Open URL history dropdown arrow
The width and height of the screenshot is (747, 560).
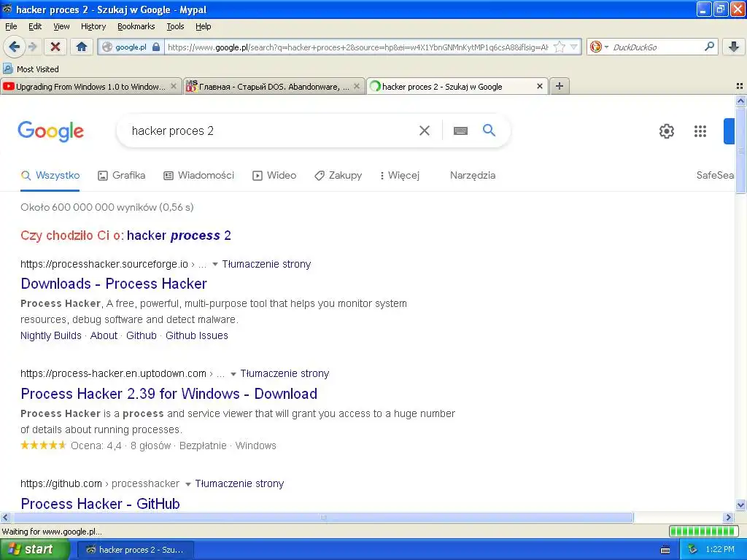pyautogui.click(x=574, y=47)
